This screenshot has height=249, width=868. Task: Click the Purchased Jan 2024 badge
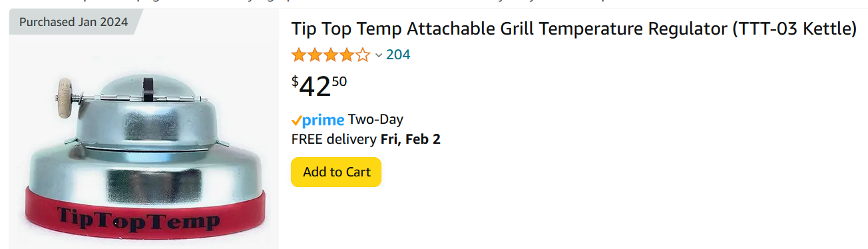(x=73, y=22)
